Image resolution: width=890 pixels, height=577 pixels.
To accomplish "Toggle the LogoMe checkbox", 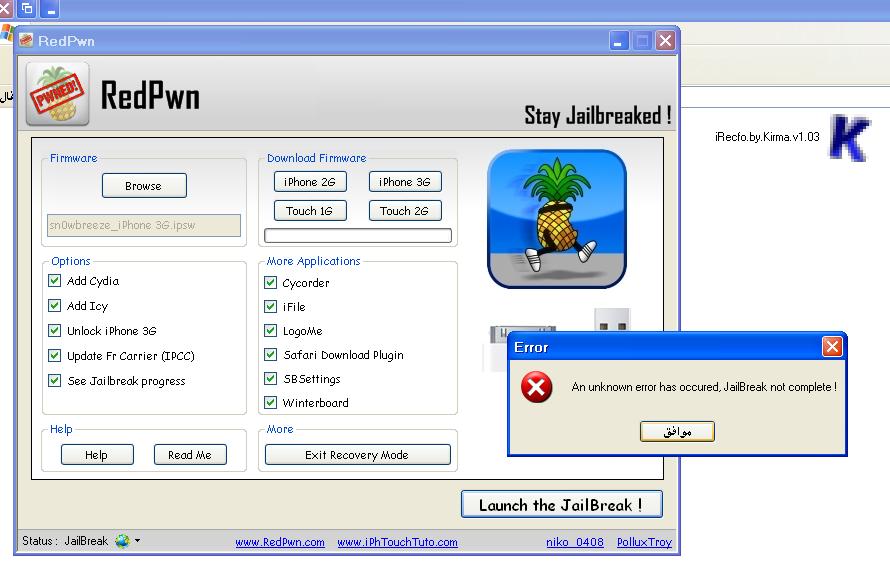I will pos(271,330).
